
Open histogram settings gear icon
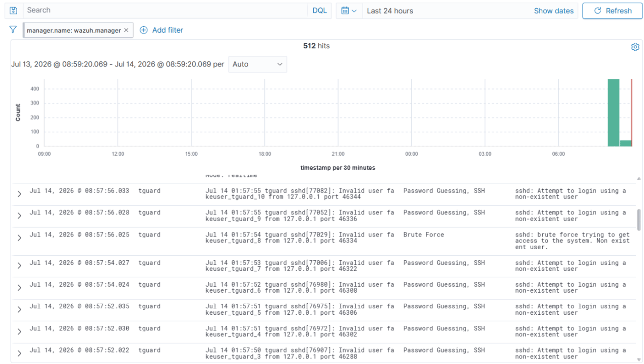pos(635,47)
